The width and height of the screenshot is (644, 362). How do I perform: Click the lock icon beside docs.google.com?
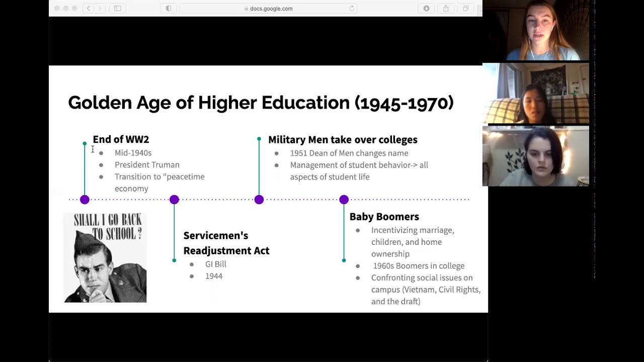point(246,9)
